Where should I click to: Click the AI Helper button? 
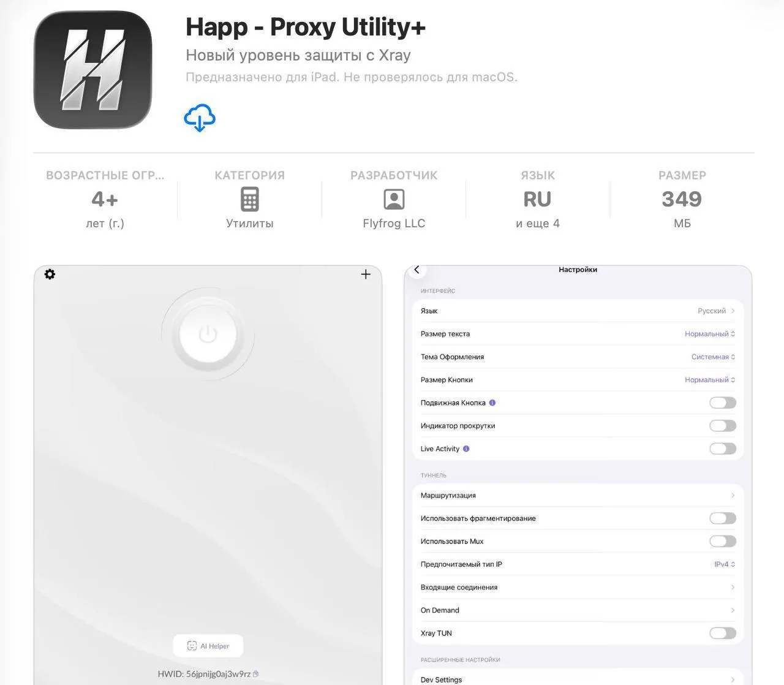coord(208,646)
